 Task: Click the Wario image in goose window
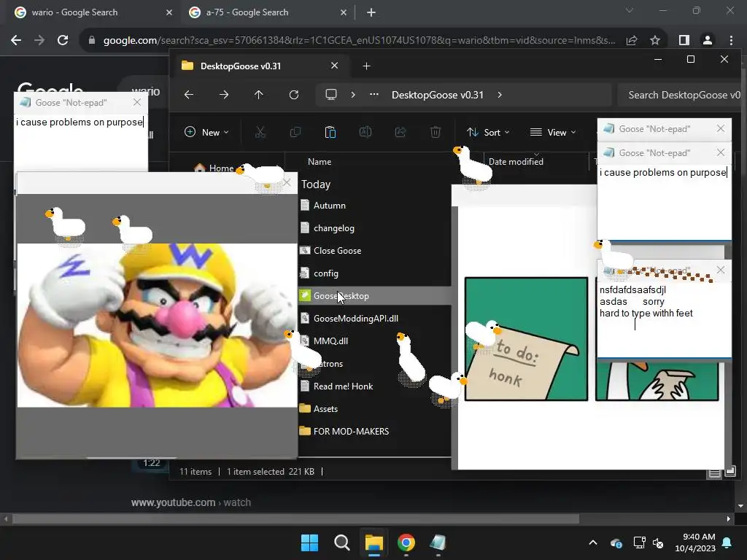[x=157, y=325]
